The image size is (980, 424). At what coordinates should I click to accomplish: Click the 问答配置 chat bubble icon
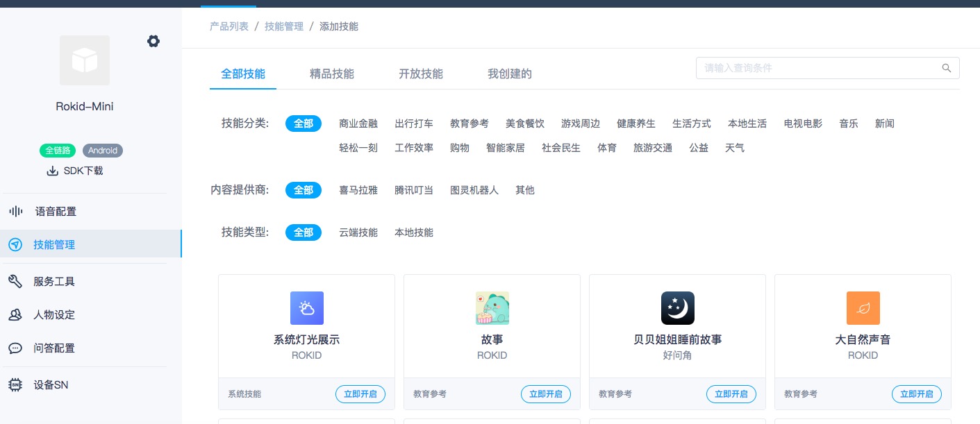(x=15, y=348)
